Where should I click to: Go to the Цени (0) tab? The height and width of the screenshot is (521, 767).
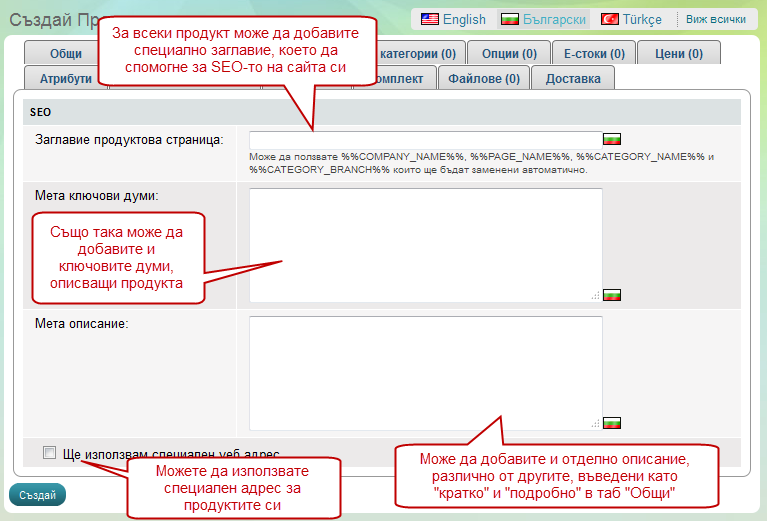pos(679,54)
